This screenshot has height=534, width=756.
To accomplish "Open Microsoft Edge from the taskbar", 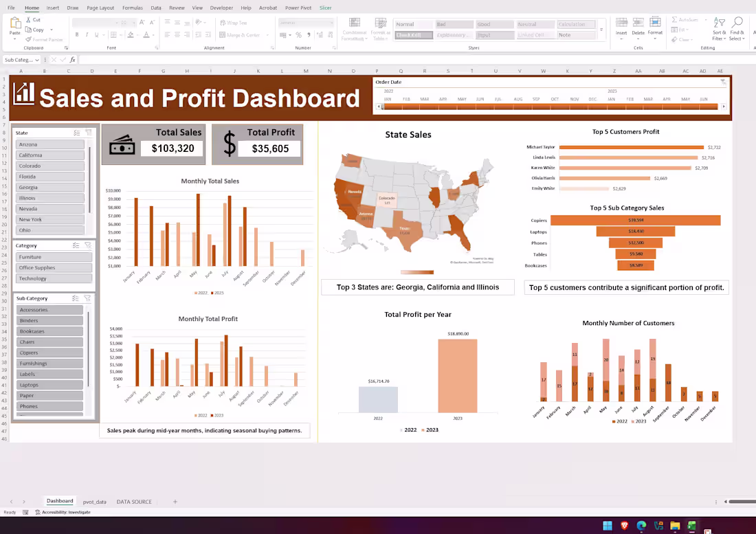I will [x=641, y=526].
